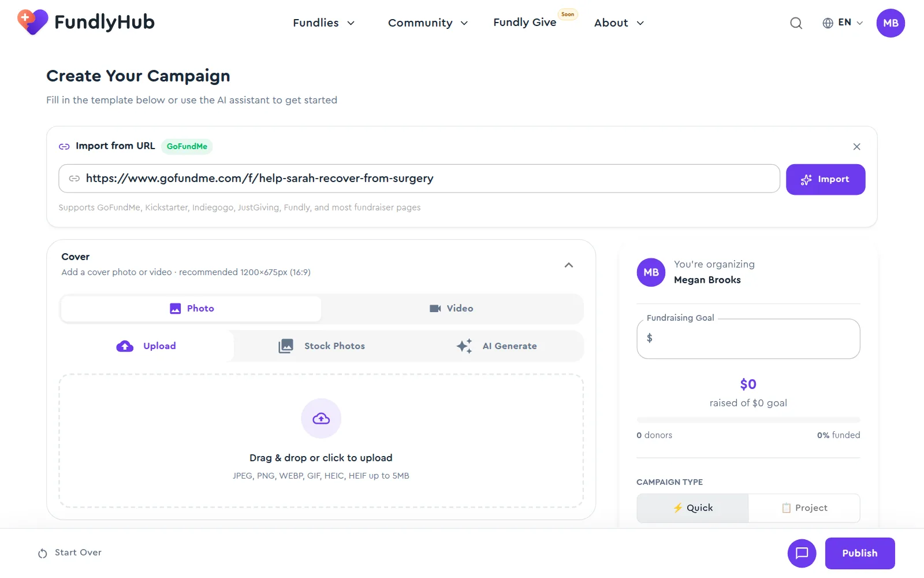Click the drag and drop upload area
This screenshot has width=924, height=578.
pos(321,441)
